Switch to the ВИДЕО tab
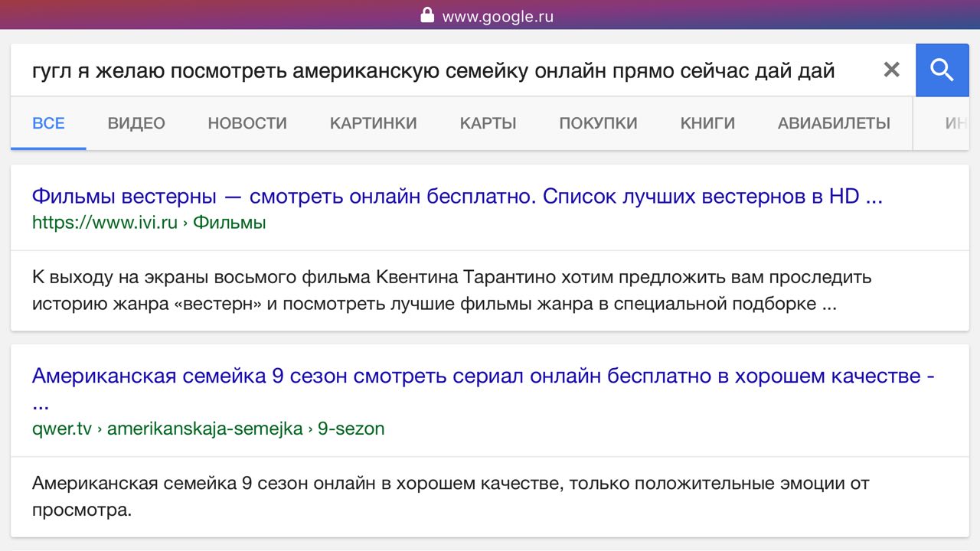Image resolution: width=980 pixels, height=551 pixels. click(136, 123)
